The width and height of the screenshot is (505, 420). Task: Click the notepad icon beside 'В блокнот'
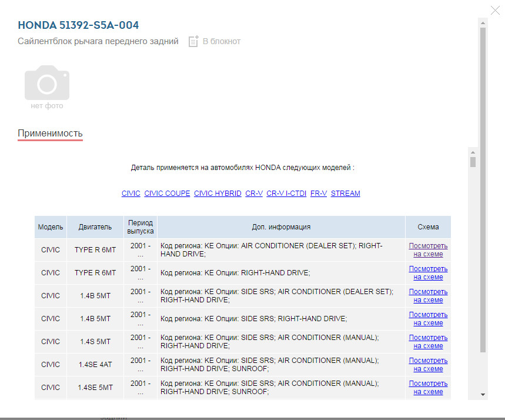[193, 41]
